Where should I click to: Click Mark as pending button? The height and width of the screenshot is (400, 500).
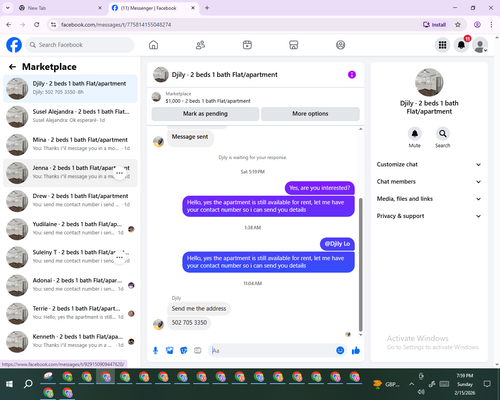pos(205,114)
